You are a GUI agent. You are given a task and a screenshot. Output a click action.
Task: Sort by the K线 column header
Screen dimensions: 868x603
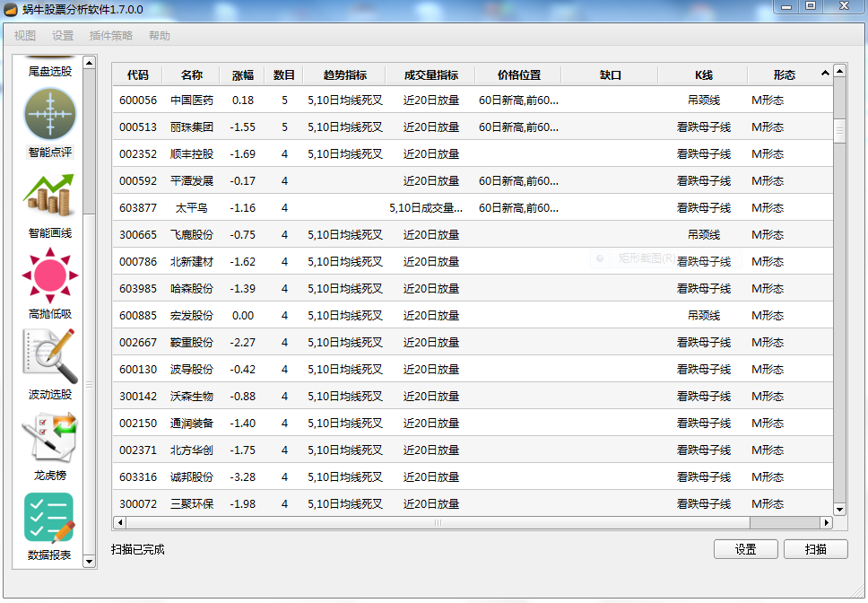tap(704, 74)
